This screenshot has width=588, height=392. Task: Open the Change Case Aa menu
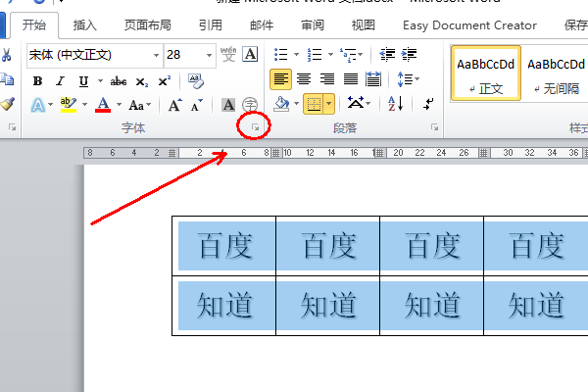pyautogui.click(x=139, y=105)
